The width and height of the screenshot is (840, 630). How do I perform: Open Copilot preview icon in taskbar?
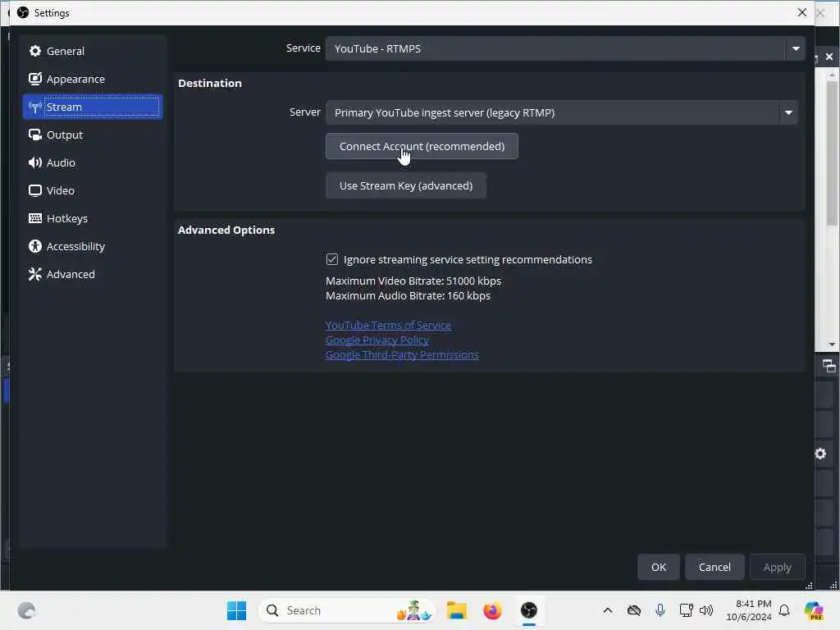click(814, 610)
